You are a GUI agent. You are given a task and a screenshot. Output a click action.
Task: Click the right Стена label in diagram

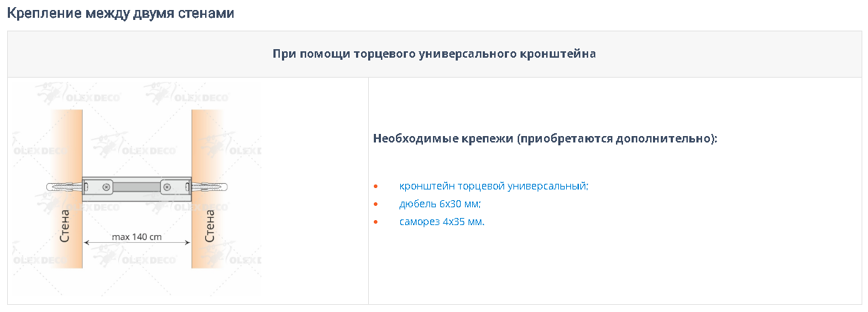[x=209, y=226]
